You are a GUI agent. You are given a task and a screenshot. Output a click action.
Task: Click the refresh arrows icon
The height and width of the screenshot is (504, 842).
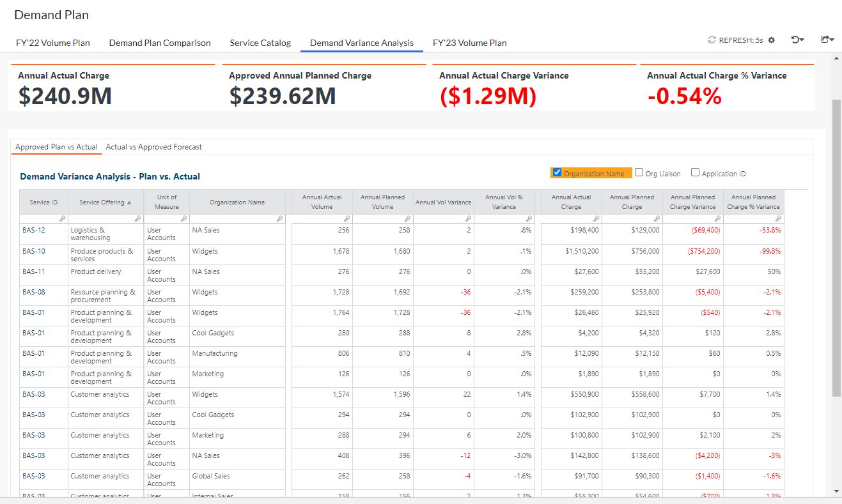(712, 40)
